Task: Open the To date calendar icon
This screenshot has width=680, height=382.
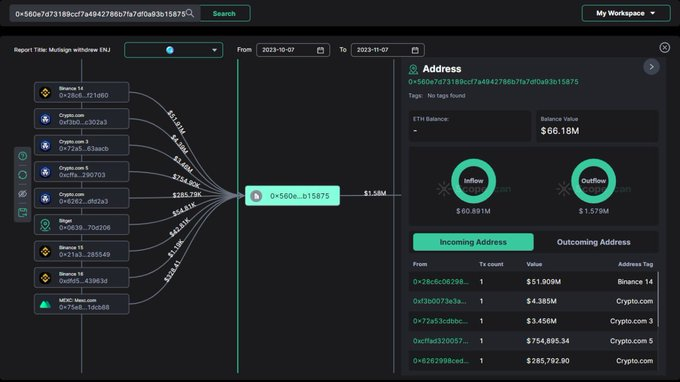Action: 415,50
